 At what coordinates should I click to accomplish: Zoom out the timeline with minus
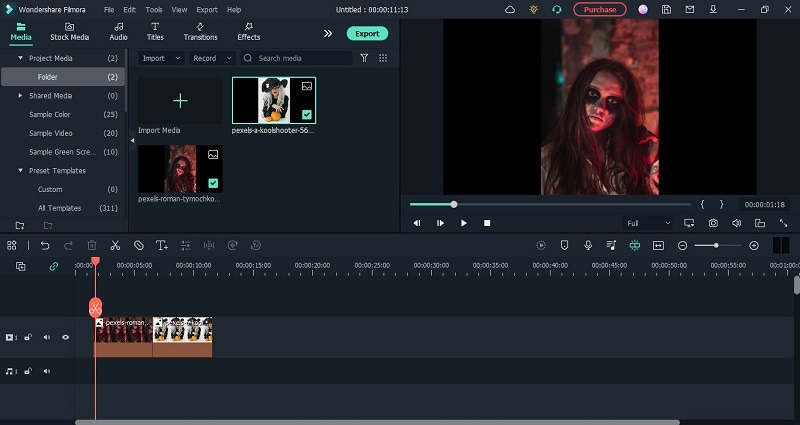[x=682, y=246]
